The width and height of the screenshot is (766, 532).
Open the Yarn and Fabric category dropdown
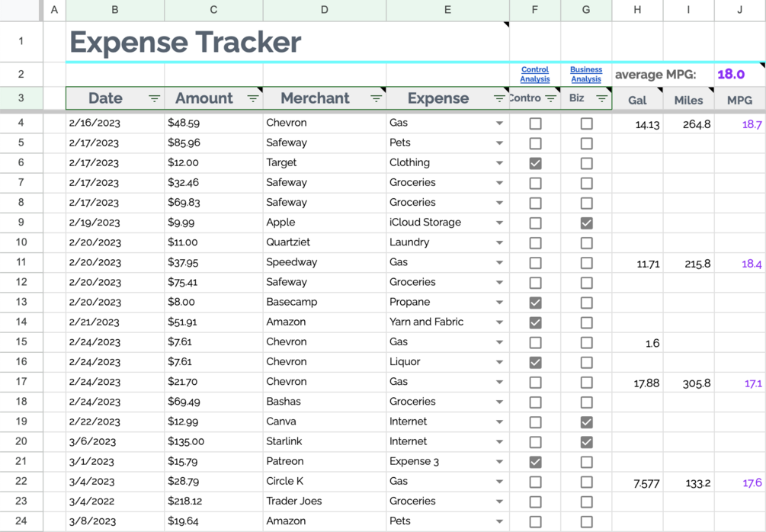[499, 322]
